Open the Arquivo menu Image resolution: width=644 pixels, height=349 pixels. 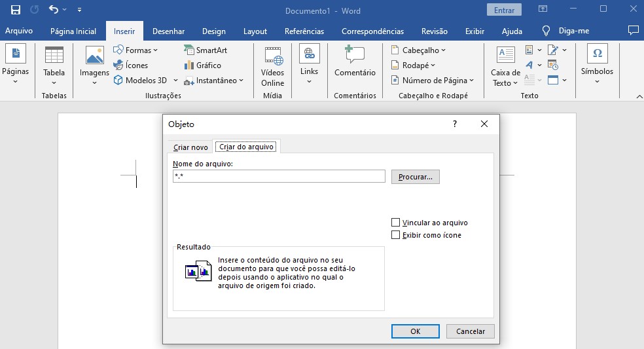19,31
